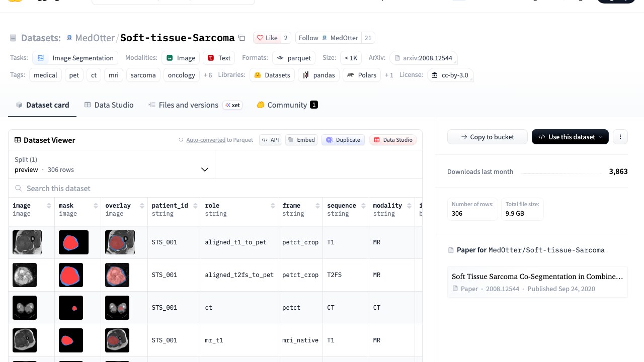
Task: Open the mask thumbnail in the ct row
Action: (71, 308)
